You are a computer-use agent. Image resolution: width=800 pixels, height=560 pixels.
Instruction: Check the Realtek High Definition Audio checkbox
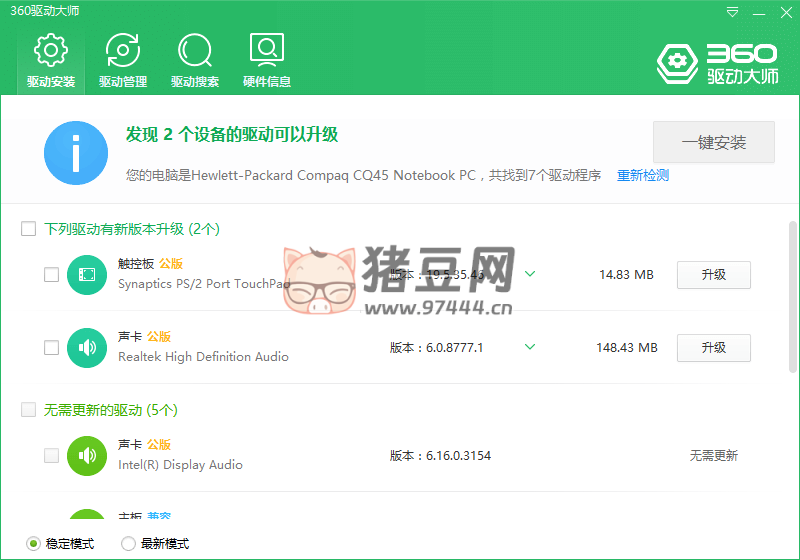point(51,348)
